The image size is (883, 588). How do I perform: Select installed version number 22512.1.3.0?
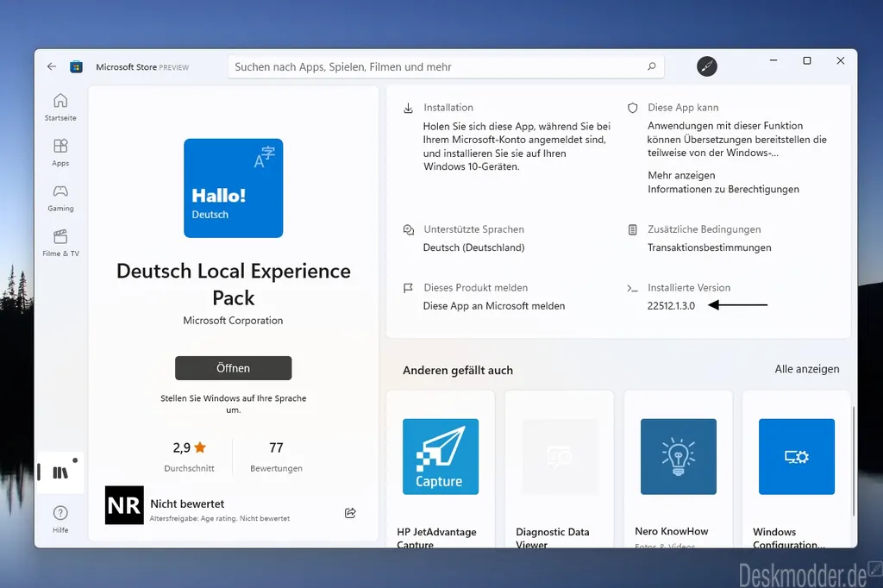[x=671, y=306]
